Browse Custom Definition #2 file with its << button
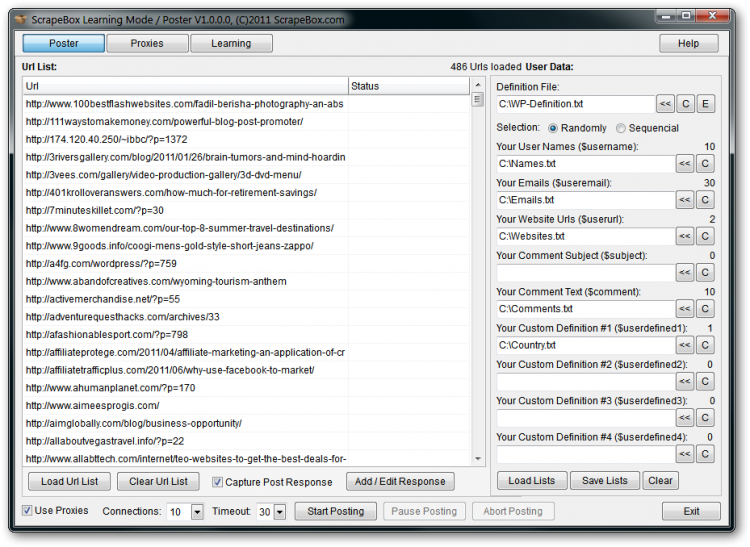 click(x=685, y=382)
